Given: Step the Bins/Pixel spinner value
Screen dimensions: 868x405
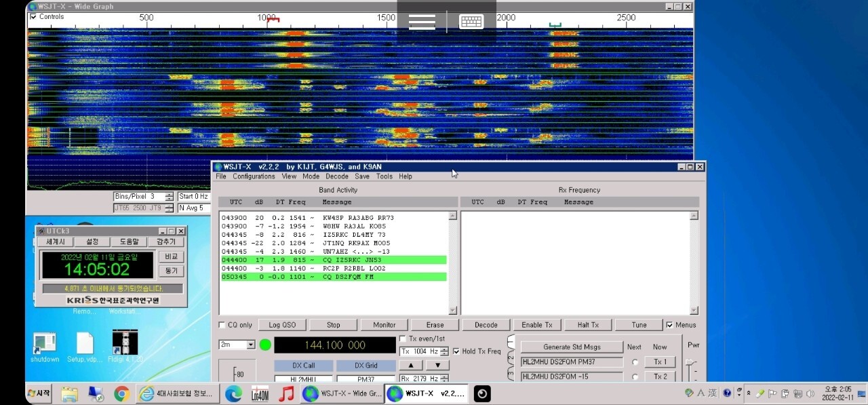Looking at the screenshot, I should click(x=170, y=196).
